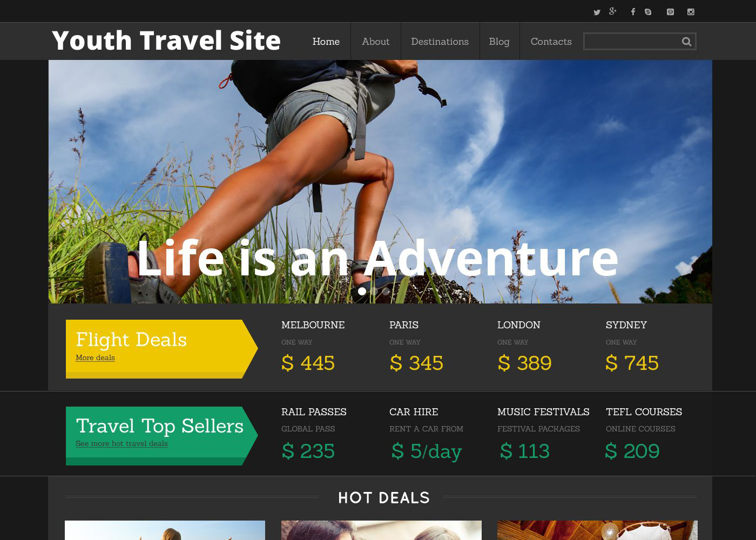Click See more hot travel deals
756x540 pixels.
[122, 443]
